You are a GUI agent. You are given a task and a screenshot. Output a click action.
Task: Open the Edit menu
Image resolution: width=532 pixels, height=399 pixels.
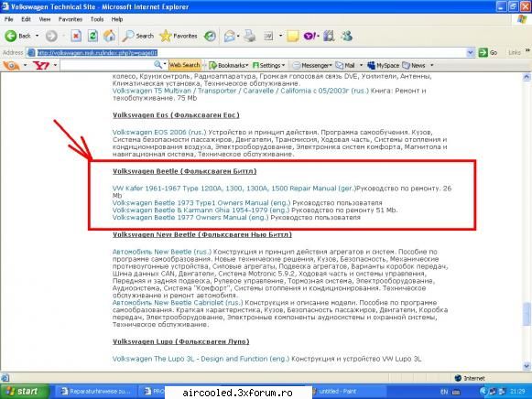pyautogui.click(x=27, y=19)
